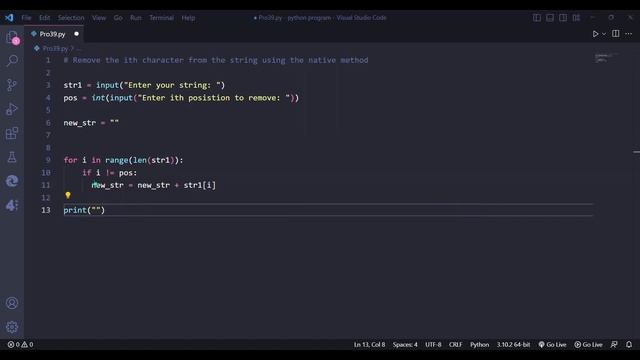Viewport: 640px width, 360px height.
Task: Click the new_str = "" line
Action: [91, 123]
